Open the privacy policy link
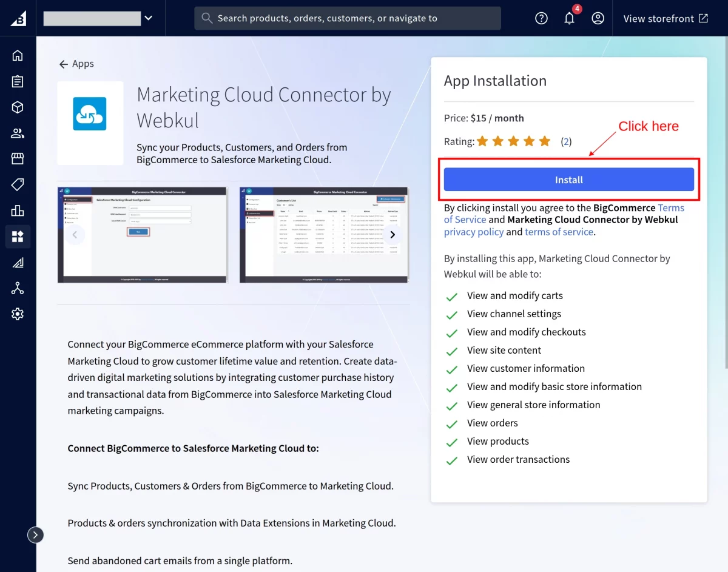728x572 pixels. click(x=474, y=232)
